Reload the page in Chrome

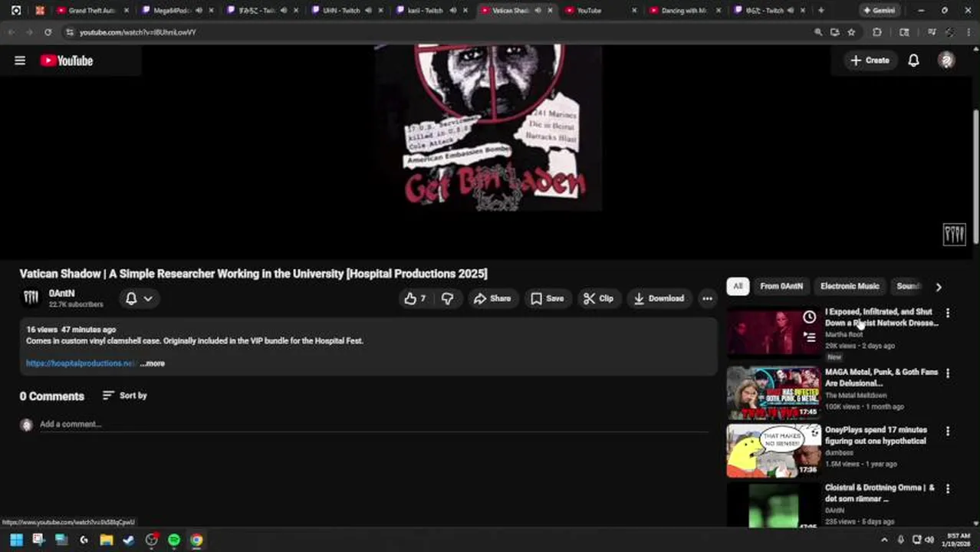pyautogui.click(x=48, y=32)
